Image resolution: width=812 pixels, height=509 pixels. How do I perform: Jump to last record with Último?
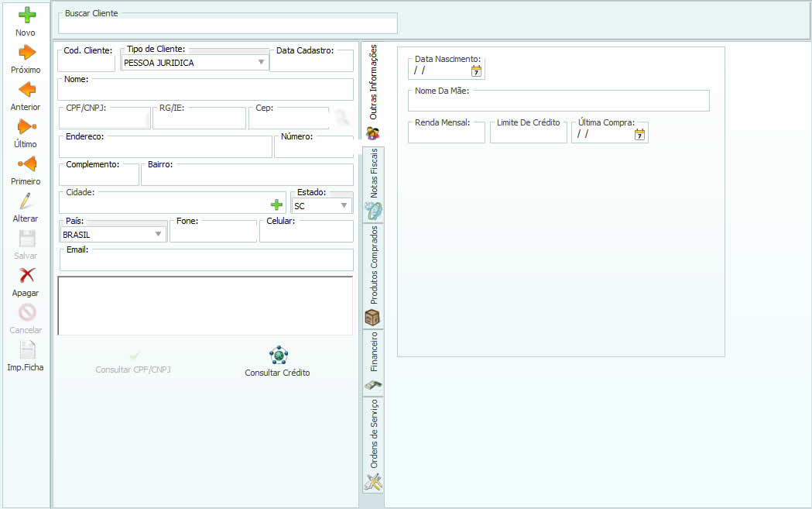coord(26,127)
